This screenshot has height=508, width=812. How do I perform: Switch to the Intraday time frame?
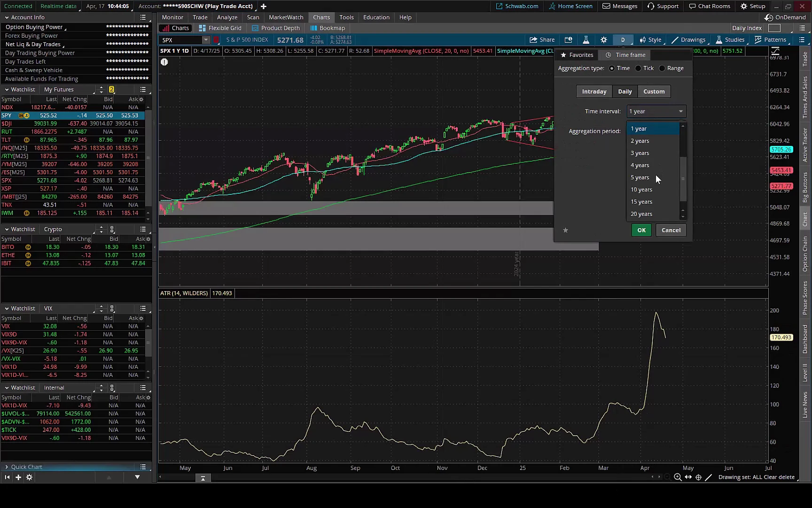pyautogui.click(x=594, y=91)
